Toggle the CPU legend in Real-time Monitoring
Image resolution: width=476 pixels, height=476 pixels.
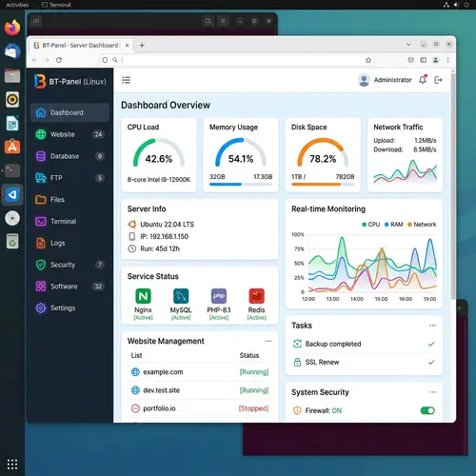(x=371, y=225)
